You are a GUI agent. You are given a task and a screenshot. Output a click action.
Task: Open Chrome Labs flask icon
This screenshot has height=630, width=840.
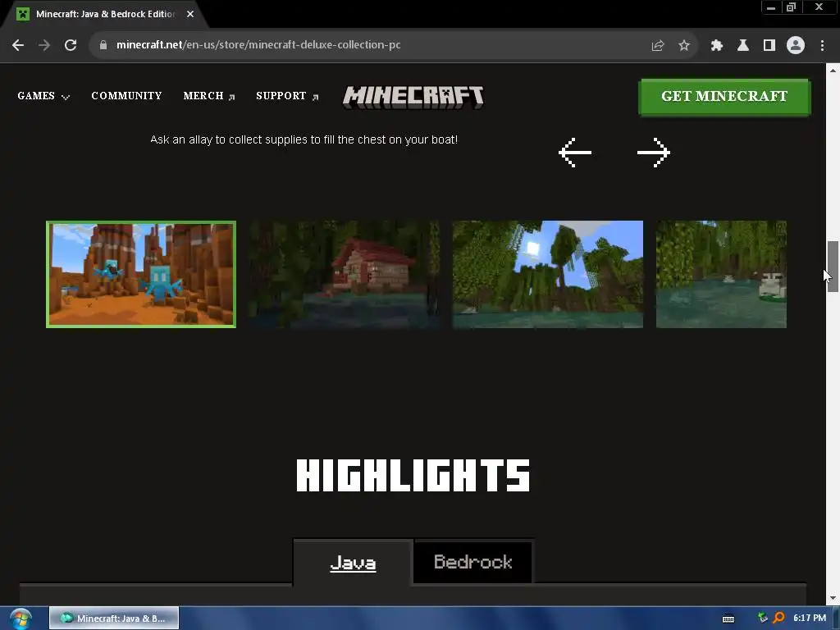click(x=743, y=45)
